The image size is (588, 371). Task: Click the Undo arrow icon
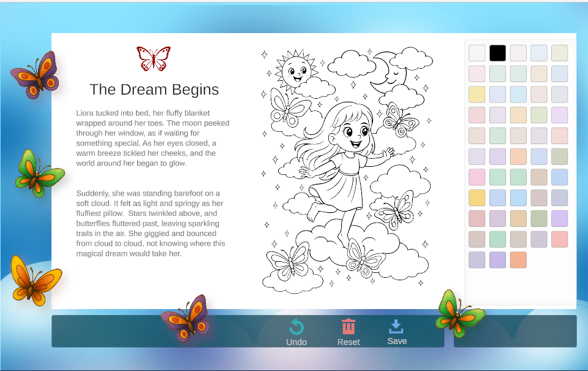click(296, 326)
